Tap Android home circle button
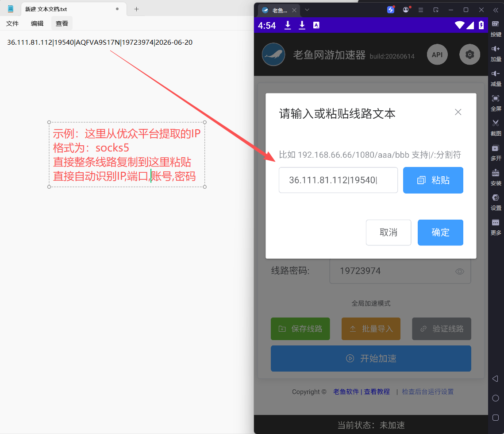 [x=496, y=398]
